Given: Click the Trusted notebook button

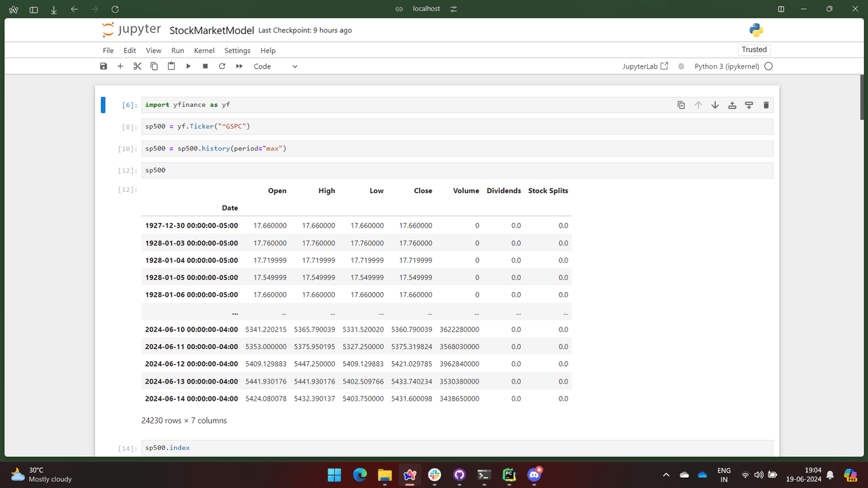Looking at the screenshot, I should [x=754, y=49].
